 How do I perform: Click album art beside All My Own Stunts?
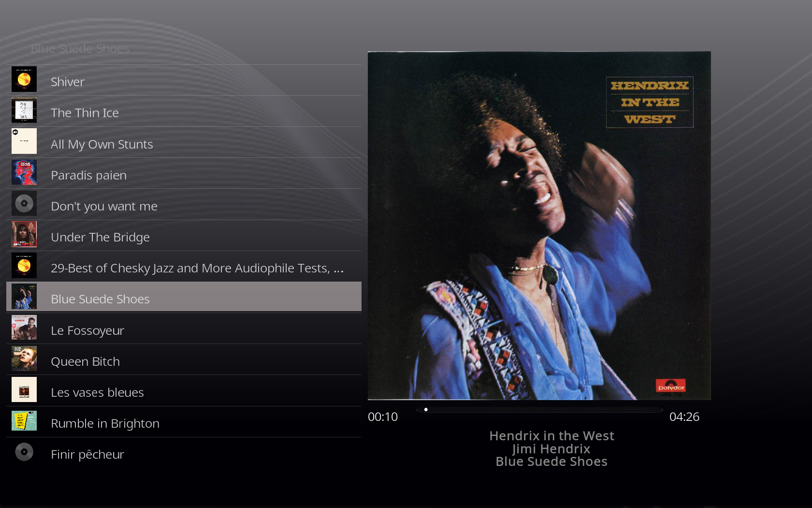point(24,141)
